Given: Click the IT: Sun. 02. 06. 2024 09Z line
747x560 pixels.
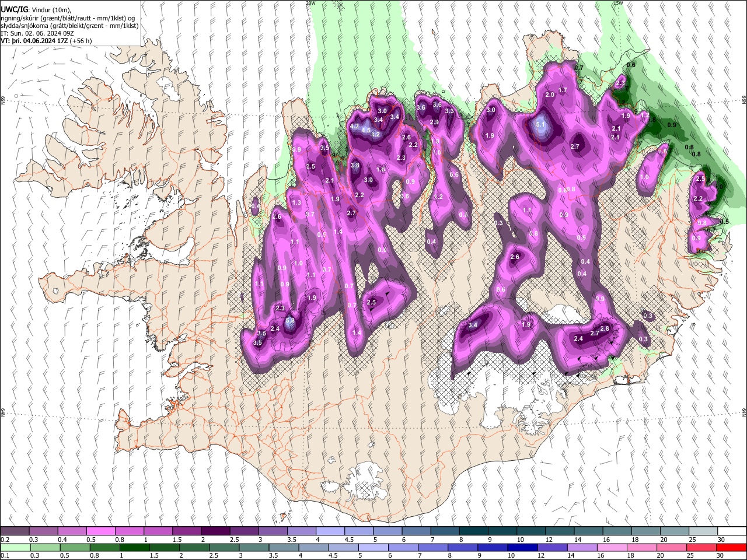Looking at the screenshot, I should (x=37, y=33).
